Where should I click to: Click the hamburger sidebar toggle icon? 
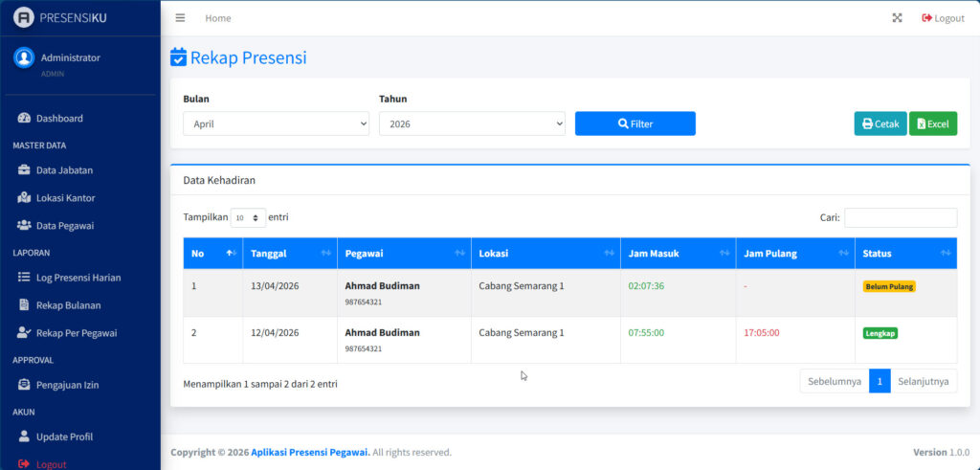coord(180,18)
